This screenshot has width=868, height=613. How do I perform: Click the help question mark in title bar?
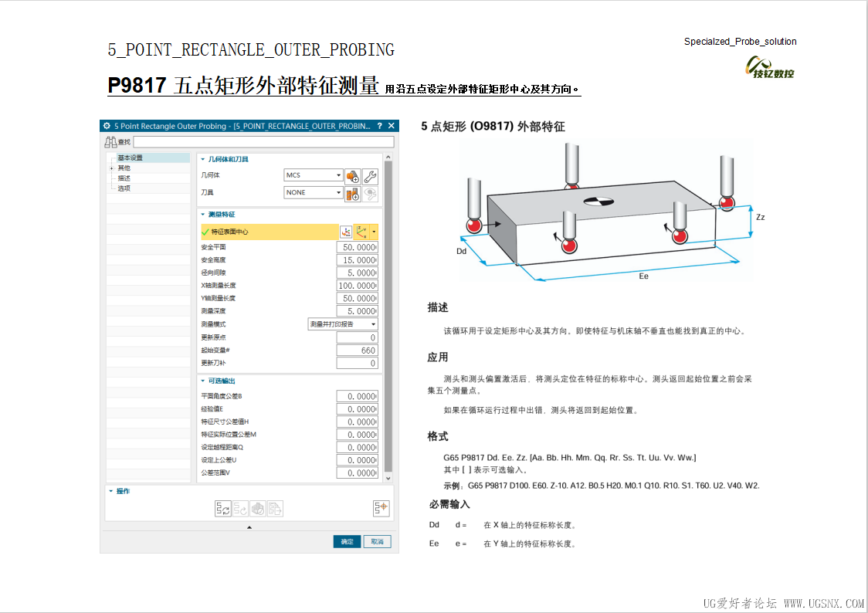[x=380, y=126]
